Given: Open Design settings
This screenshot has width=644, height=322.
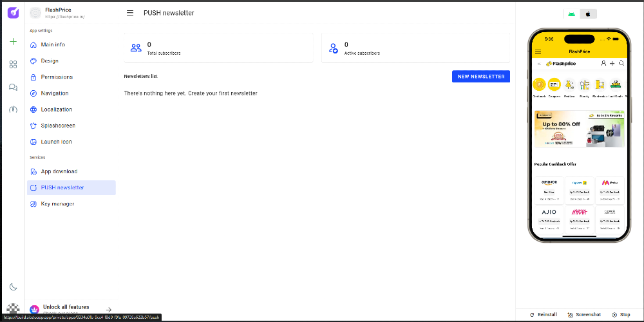Looking at the screenshot, I should tap(71, 61).
